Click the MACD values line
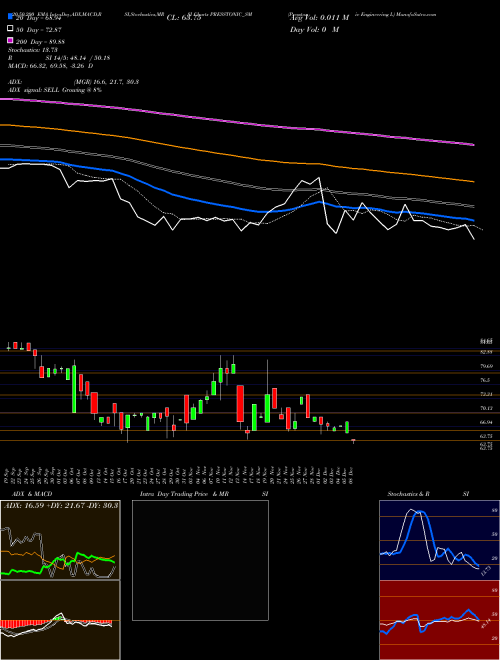The image size is (500, 660). pos(51,66)
